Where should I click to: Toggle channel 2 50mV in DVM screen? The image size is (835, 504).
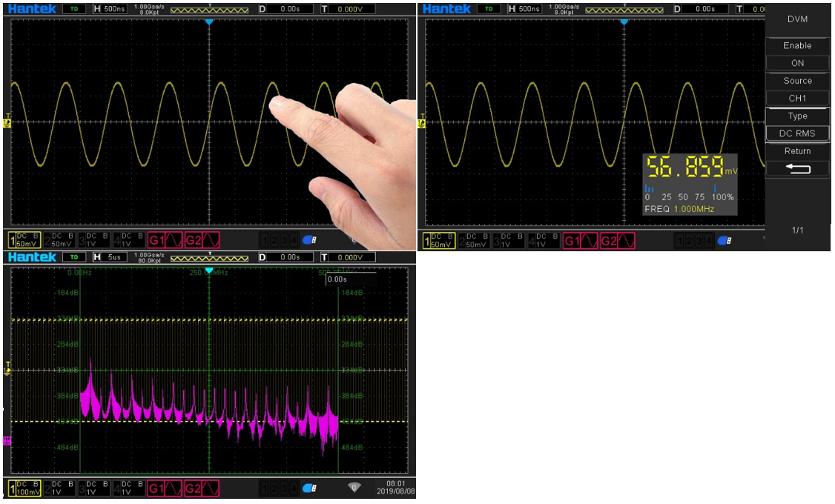point(472,240)
